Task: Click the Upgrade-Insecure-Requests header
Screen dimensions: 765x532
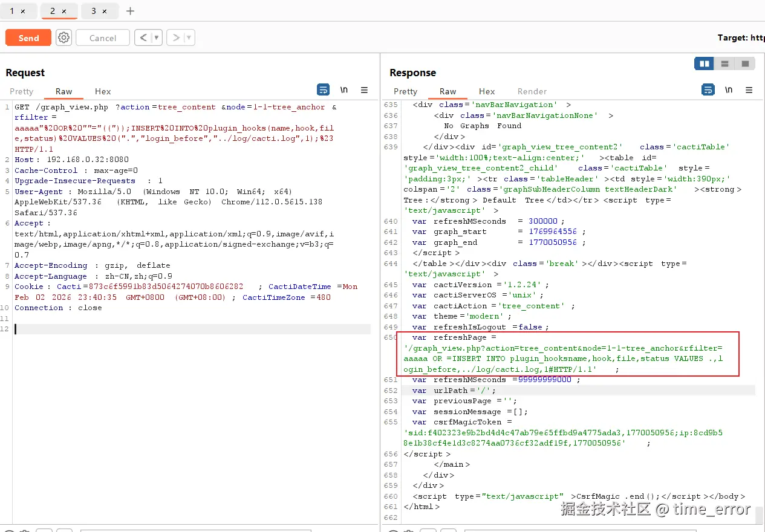Action: [88, 181]
